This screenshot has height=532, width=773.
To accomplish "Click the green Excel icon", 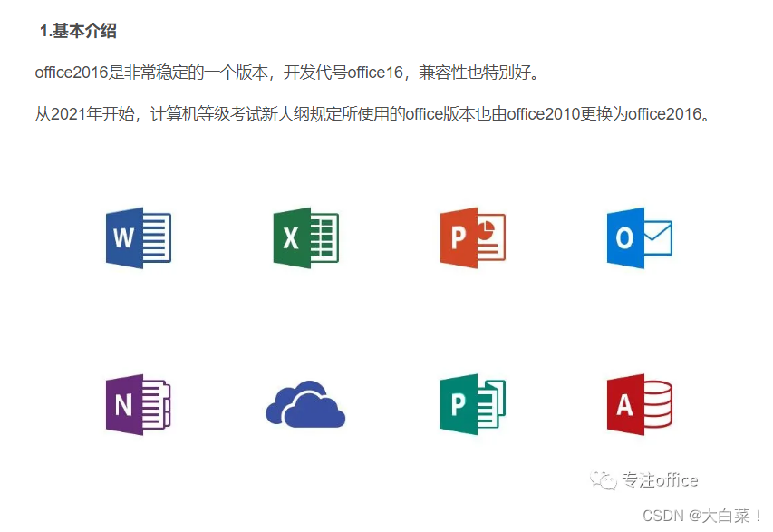I will (305, 237).
